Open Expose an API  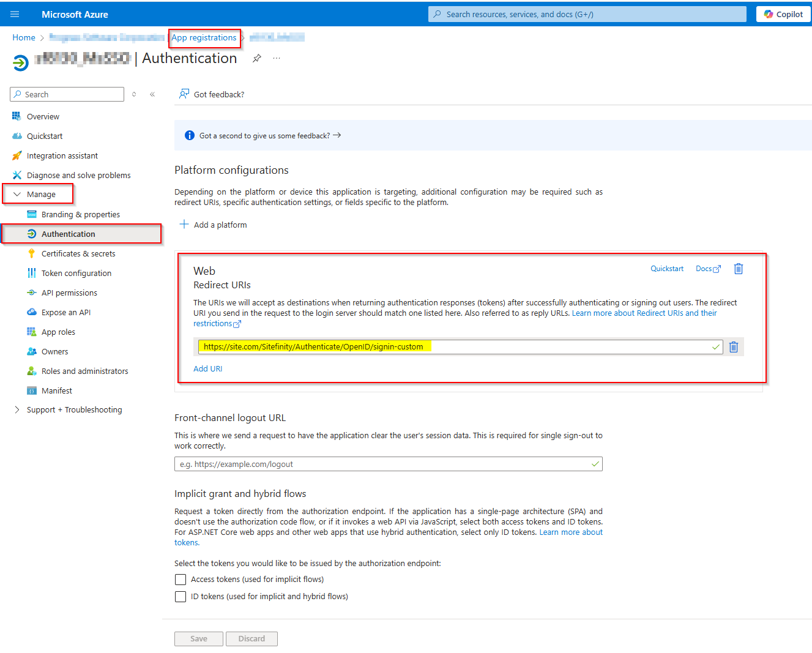66,312
